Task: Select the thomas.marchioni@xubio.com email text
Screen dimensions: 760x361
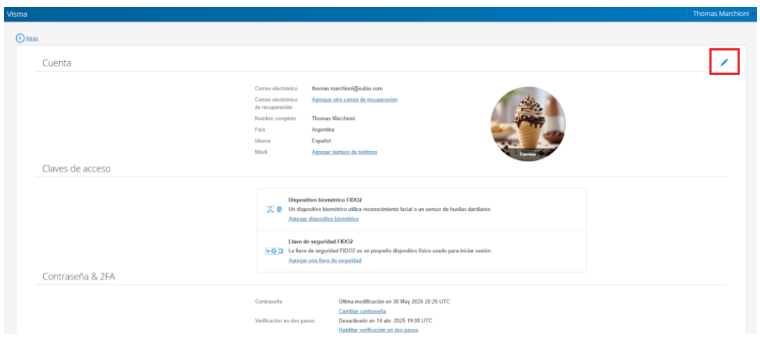Action: pyautogui.click(x=347, y=89)
